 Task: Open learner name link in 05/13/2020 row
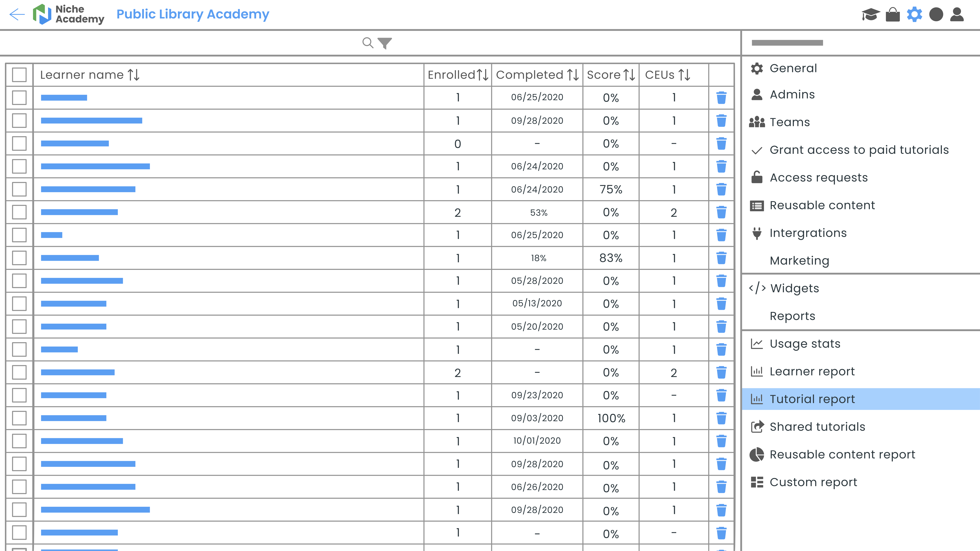73,304
